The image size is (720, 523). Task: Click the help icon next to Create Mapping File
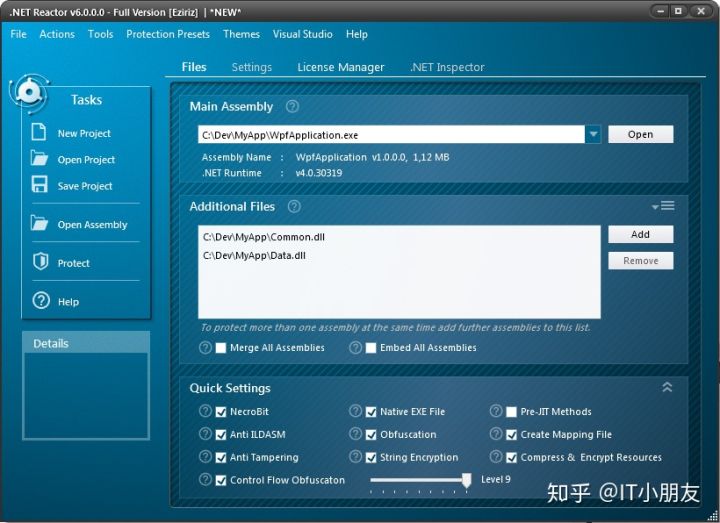[496, 434]
